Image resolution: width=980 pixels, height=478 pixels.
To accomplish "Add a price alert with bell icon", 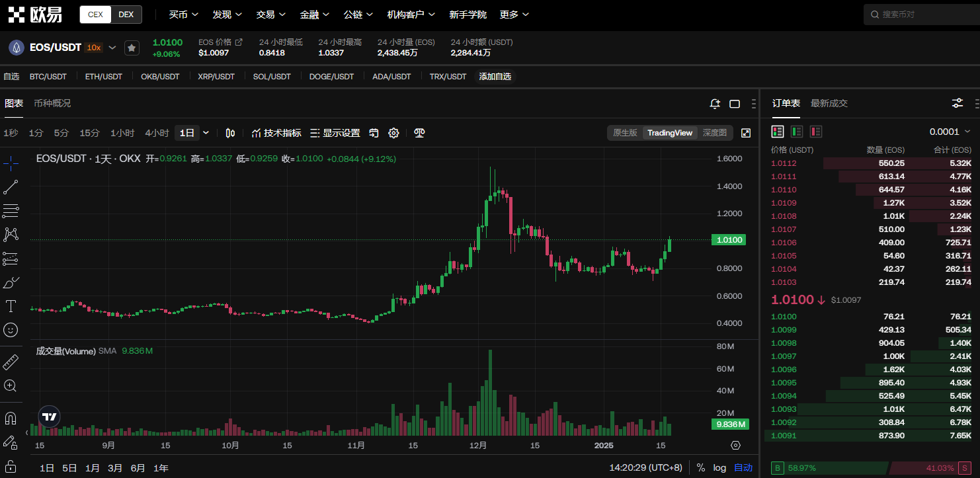I will 715,104.
